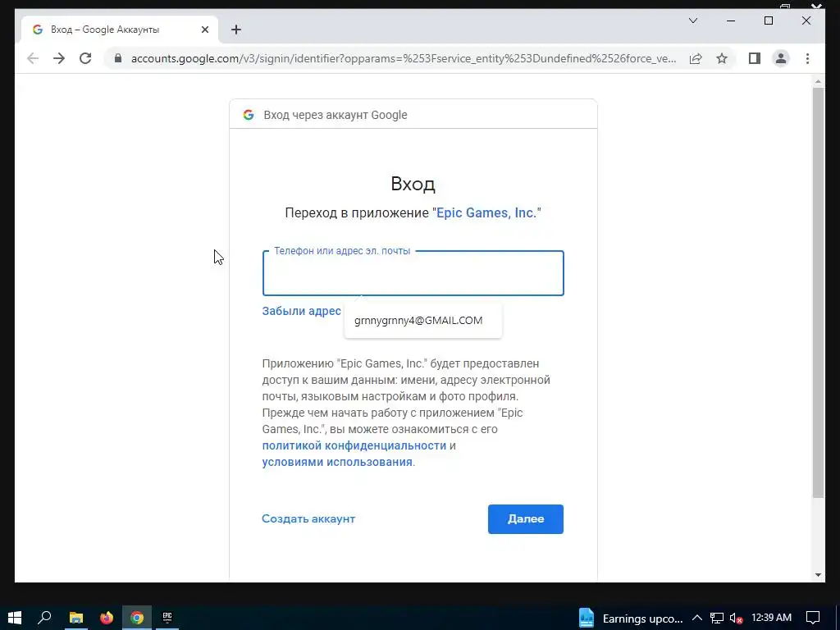Bookmark this page with star icon
840x630 pixels.
[722, 58]
